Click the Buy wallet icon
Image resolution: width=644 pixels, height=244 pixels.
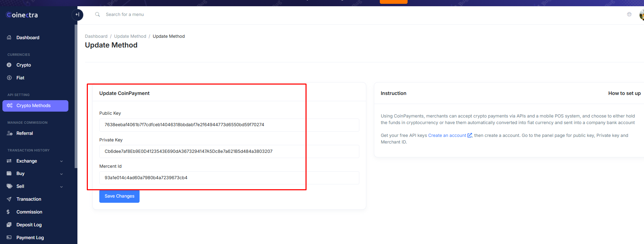click(x=9, y=173)
